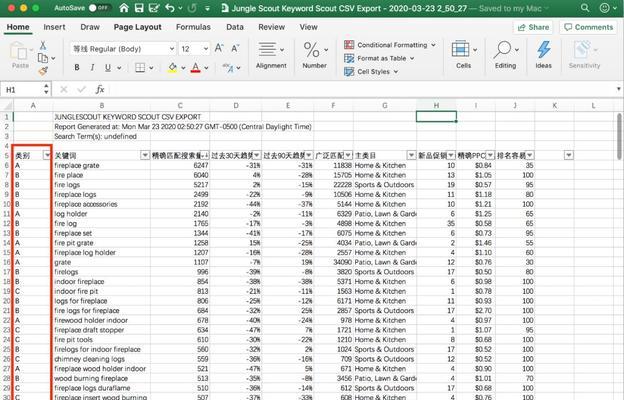This screenshot has width=624, height=400.
Task: Click the Increase Font Size icon
Action: pos(219,49)
